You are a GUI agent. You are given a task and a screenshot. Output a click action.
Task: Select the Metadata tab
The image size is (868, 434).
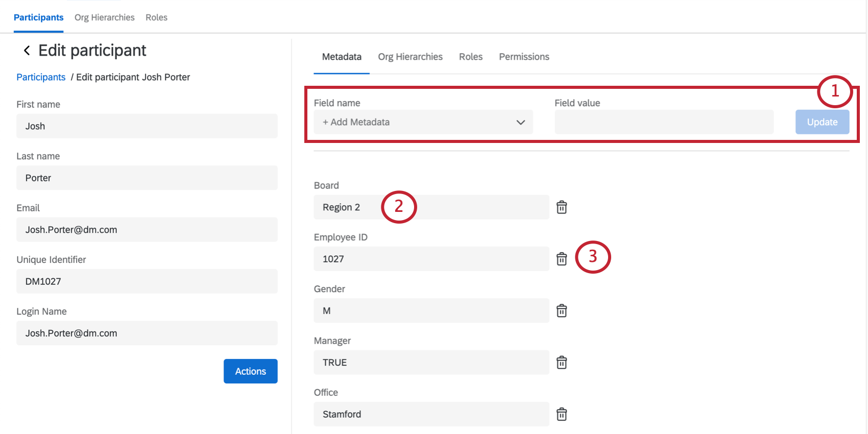(342, 57)
